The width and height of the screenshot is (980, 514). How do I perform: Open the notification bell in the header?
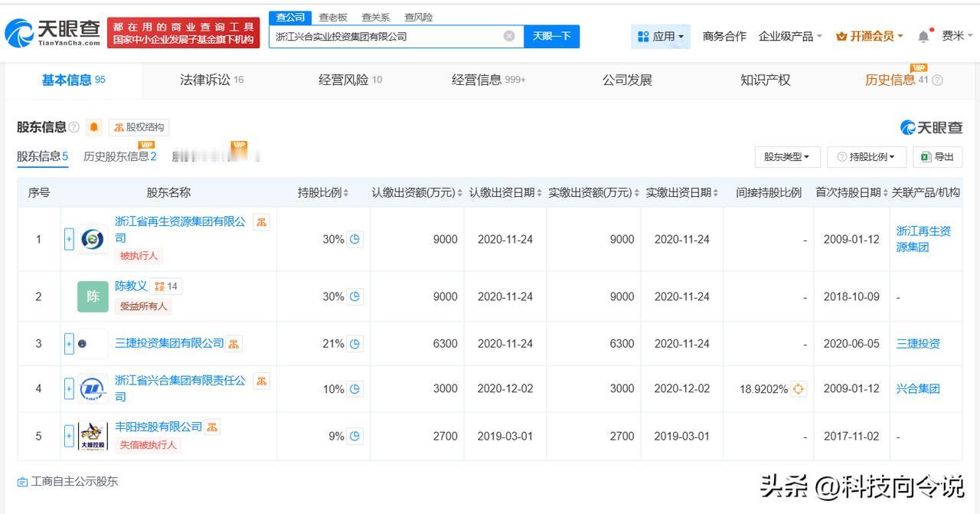924,36
